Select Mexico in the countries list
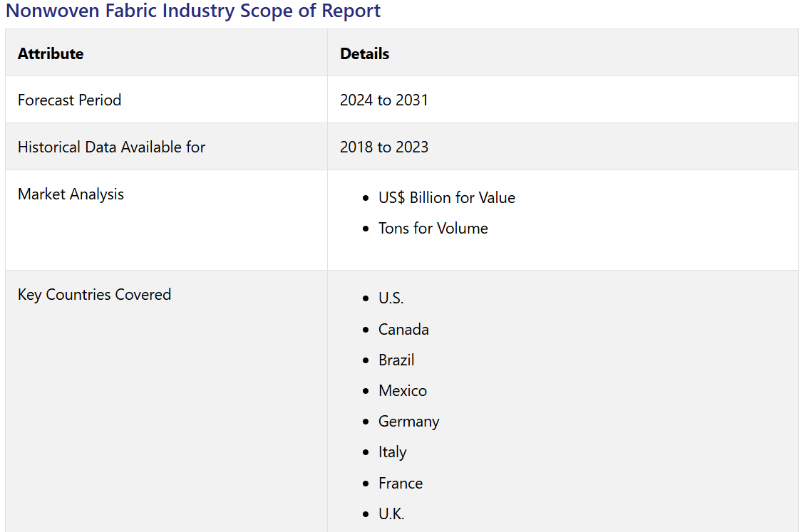 click(x=403, y=390)
